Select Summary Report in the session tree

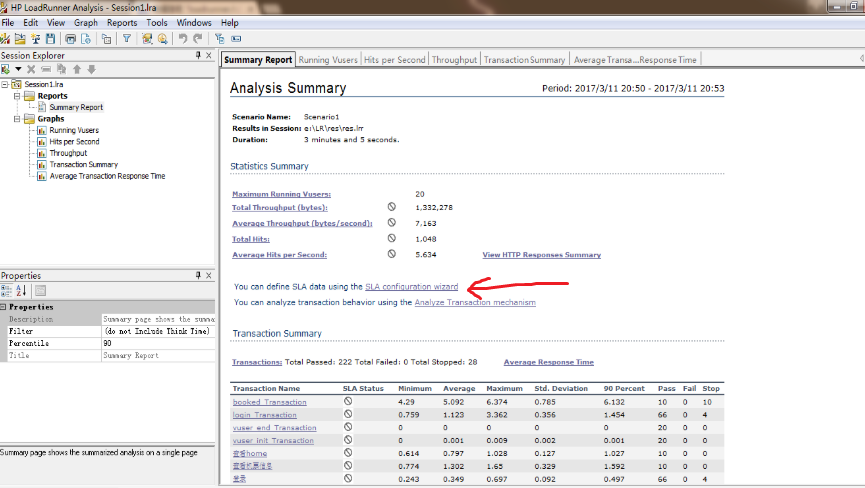click(x=76, y=107)
